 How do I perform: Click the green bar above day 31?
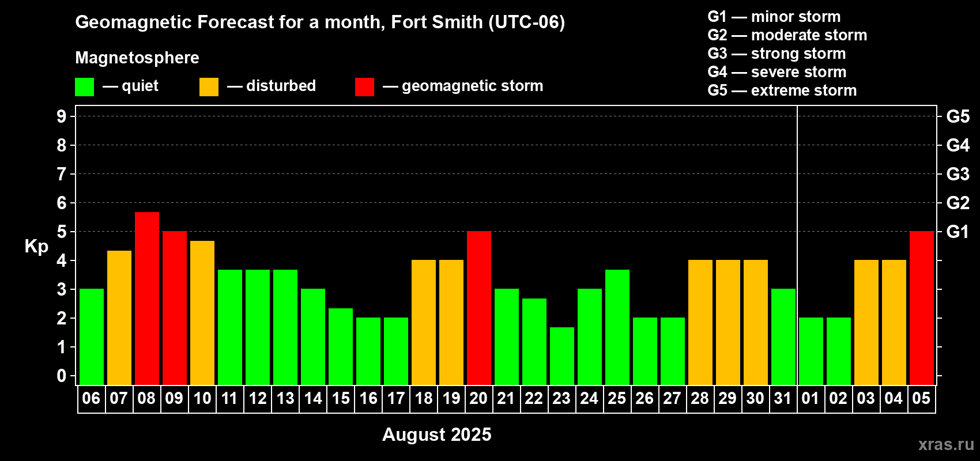(x=783, y=337)
